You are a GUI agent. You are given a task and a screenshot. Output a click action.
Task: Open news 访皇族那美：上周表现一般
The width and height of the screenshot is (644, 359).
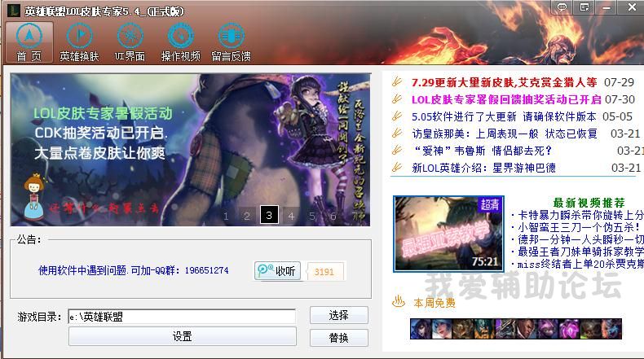(x=505, y=134)
